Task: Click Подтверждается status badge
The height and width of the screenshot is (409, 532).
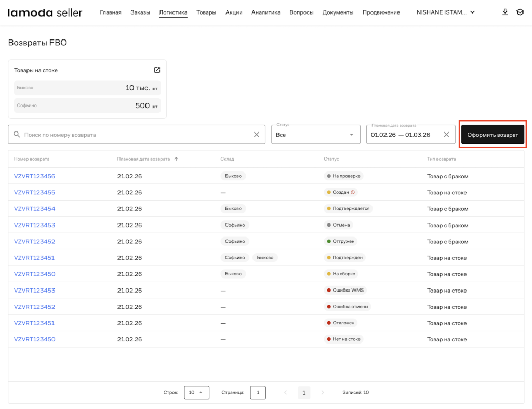Action: tap(348, 208)
